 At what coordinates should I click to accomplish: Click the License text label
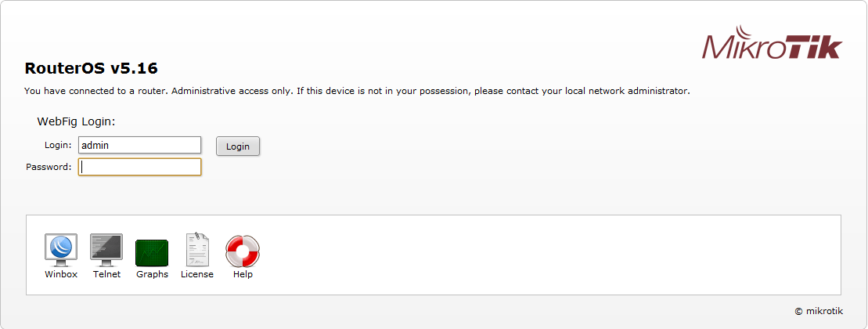[197, 275]
